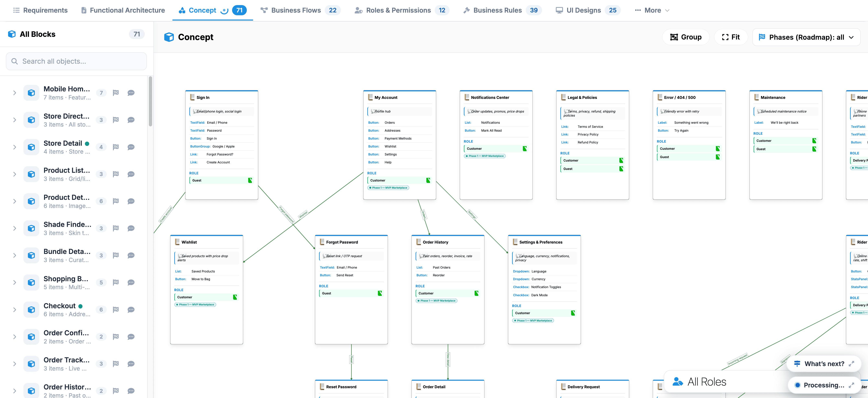Select the Legal & Policies card title

(582, 97)
